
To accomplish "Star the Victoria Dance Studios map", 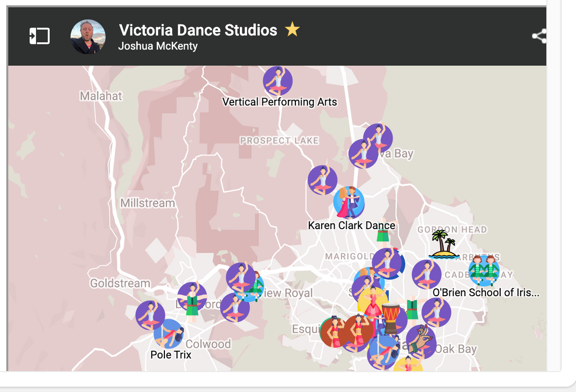I will click(292, 30).
